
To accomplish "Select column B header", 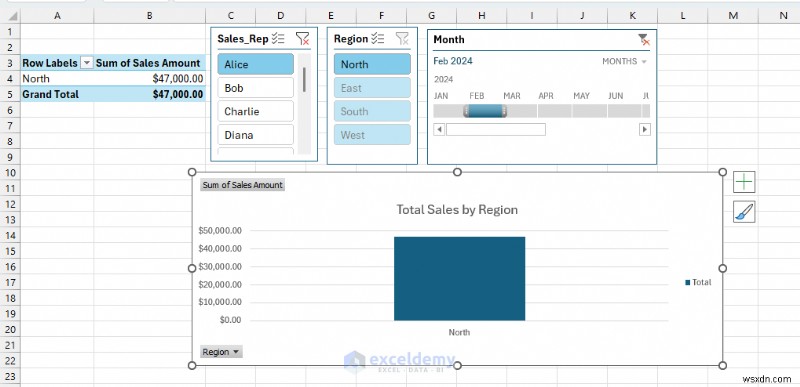I will [x=149, y=16].
